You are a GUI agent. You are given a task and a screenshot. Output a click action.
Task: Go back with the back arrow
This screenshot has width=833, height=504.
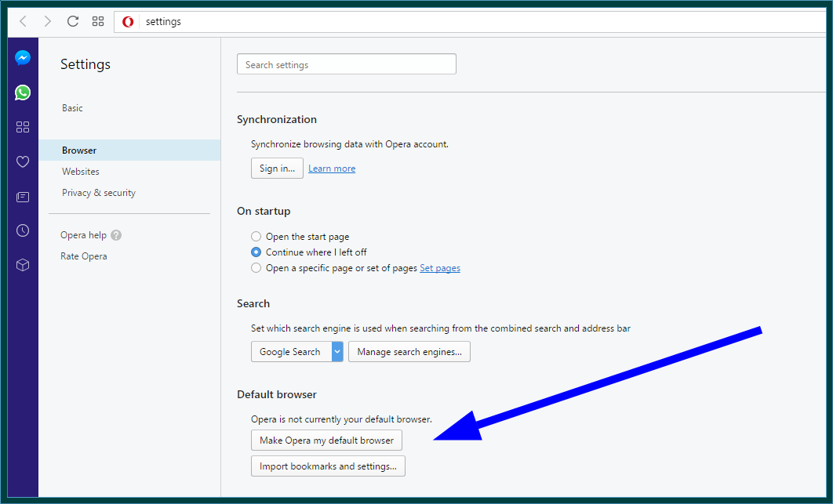click(23, 21)
